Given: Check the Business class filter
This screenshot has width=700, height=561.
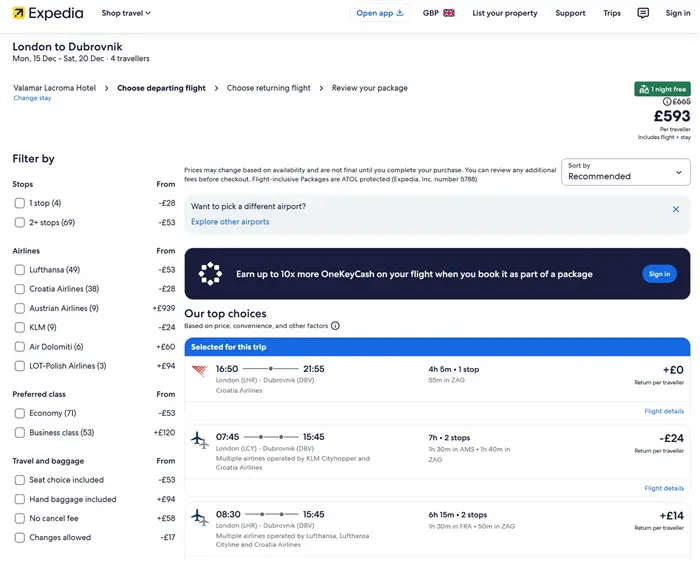Looking at the screenshot, I should [x=20, y=432].
